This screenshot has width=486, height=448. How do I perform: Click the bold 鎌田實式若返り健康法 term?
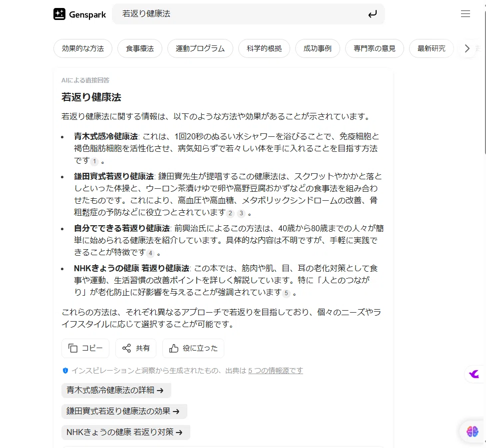114,176
